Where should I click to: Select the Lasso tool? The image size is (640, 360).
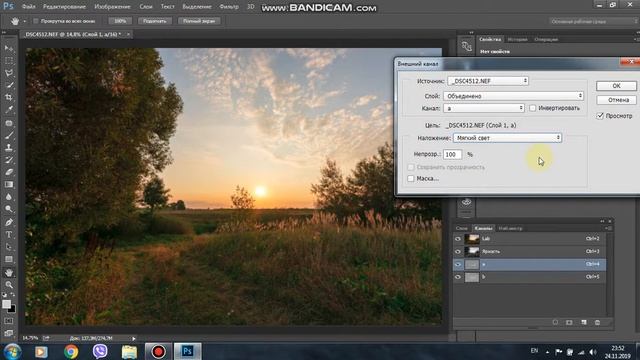click(x=9, y=73)
